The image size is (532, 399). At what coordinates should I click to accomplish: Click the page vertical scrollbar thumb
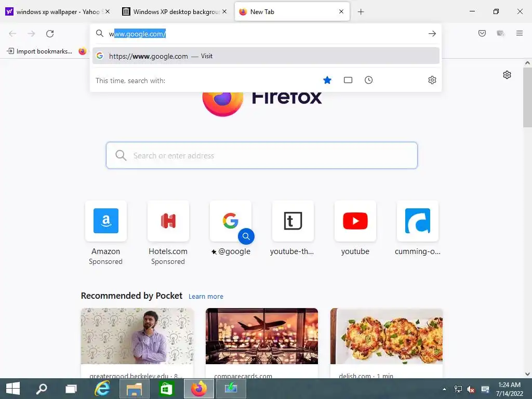(527, 97)
